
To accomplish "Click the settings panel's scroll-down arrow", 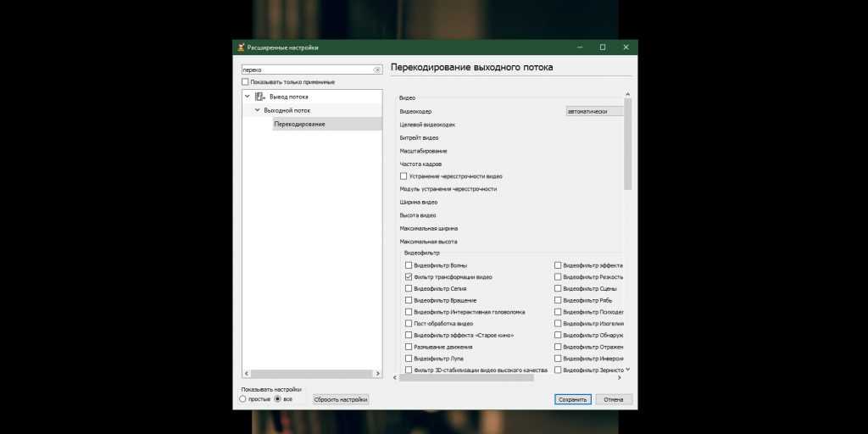I will point(628,370).
